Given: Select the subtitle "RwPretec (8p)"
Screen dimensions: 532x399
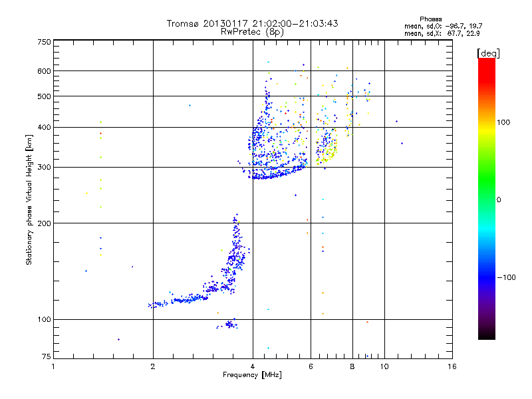Looking at the screenshot, I should click(x=252, y=32).
